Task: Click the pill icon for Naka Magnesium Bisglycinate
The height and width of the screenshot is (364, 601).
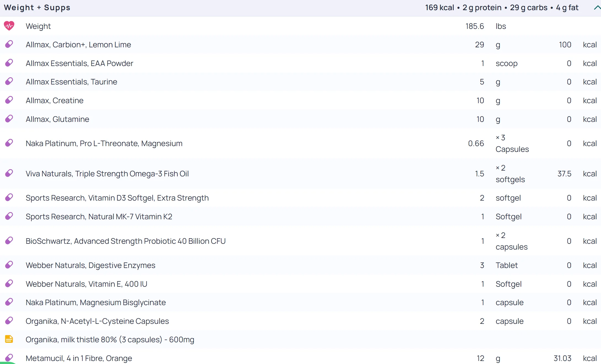Action: click(x=9, y=302)
